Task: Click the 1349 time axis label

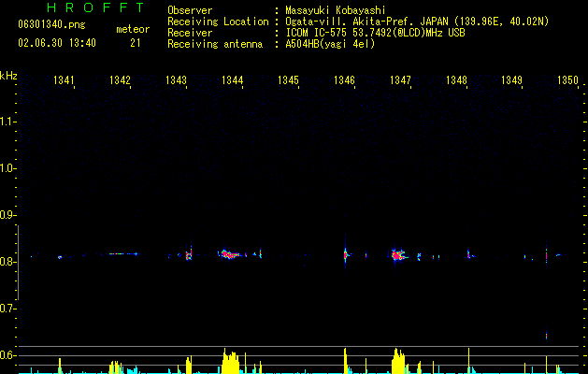Action: pos(512,80)
